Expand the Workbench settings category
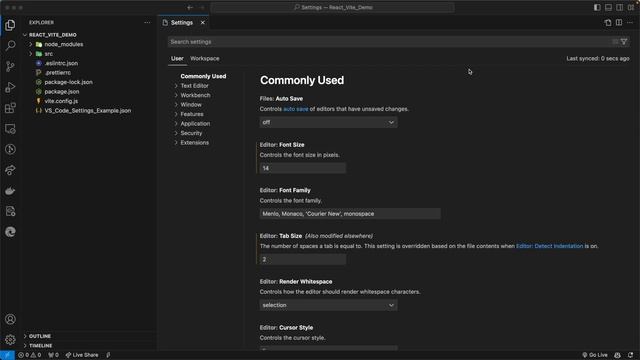The width and height of the screenshot is (640, 360). click(x=176, y=95)
